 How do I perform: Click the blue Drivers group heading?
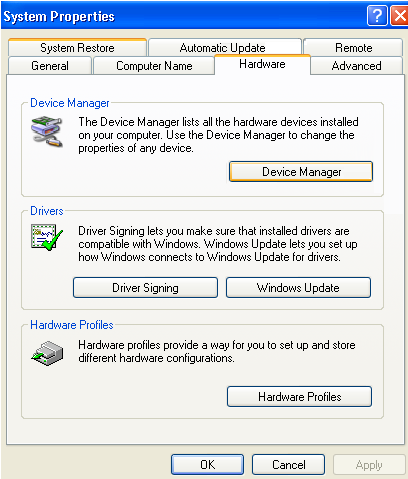click(47, 211)
